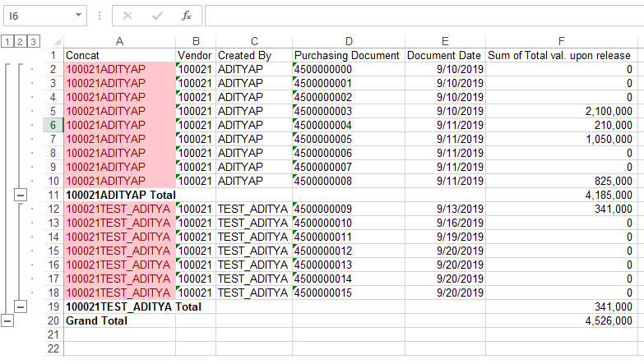This screenshot has height=364, width=644.
Task: Open the Name Box dropdown arrow
Action: 78,16
